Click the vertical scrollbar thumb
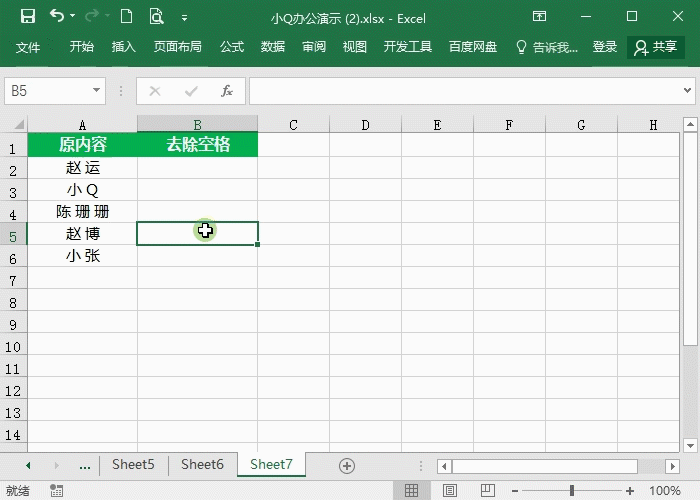Viewport: 700px width, 500px height. tap(690, 238)
